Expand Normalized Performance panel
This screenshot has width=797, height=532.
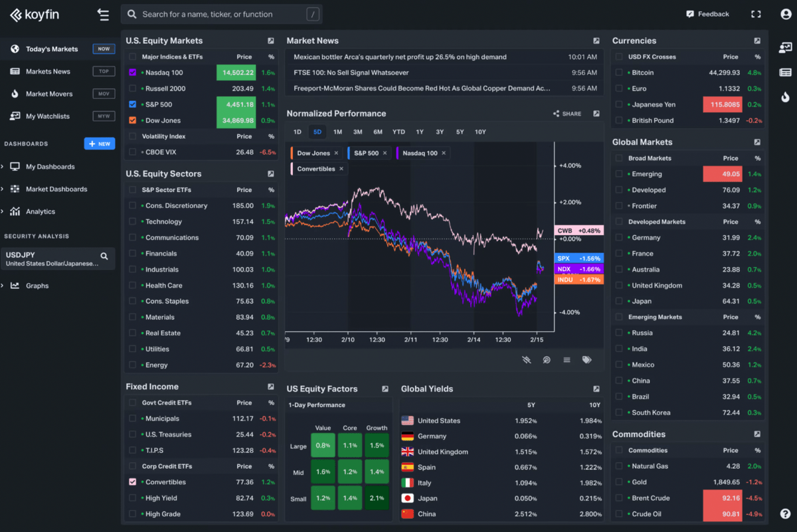point(596,114)
